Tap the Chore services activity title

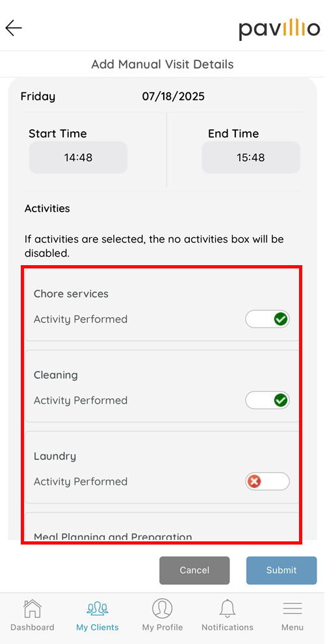[71, 294]
